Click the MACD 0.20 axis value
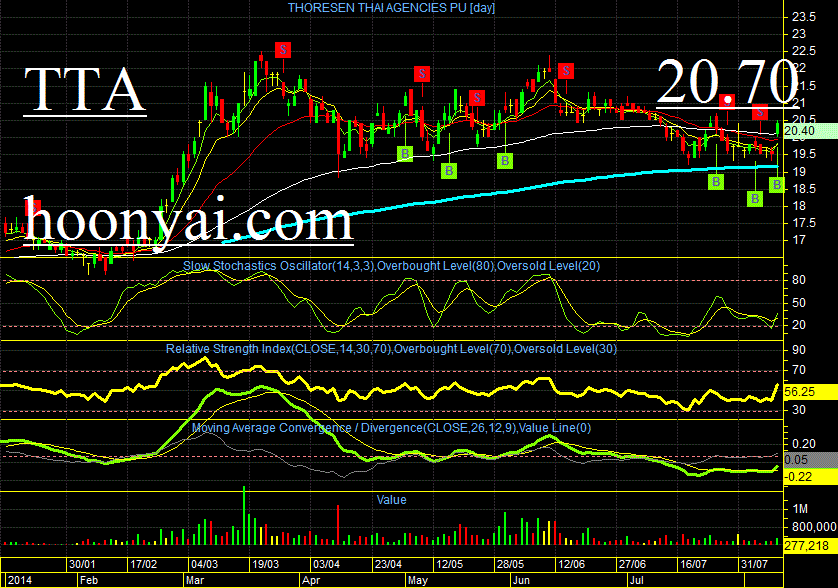This screenshot has width=838, height=588. click(804, 444)
